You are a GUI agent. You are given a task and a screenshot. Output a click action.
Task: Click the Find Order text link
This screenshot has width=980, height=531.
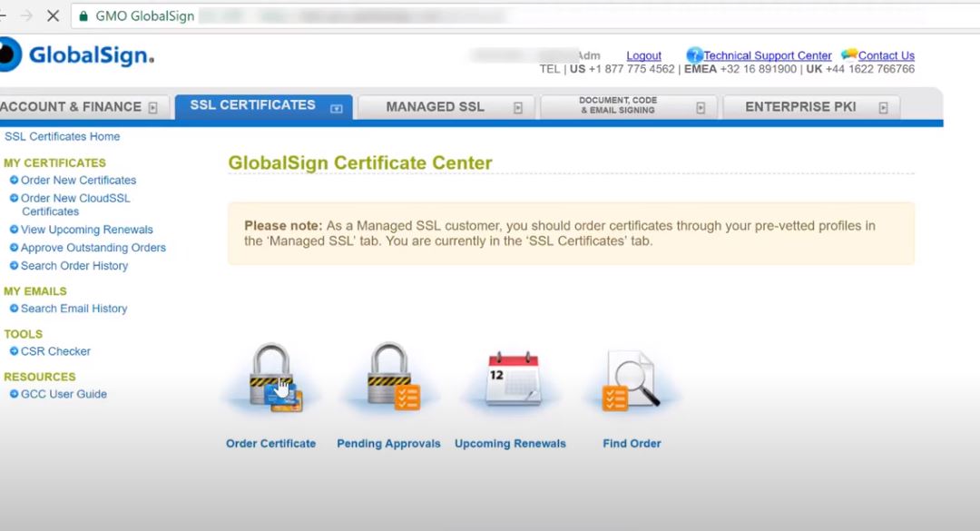pos(632,444)
